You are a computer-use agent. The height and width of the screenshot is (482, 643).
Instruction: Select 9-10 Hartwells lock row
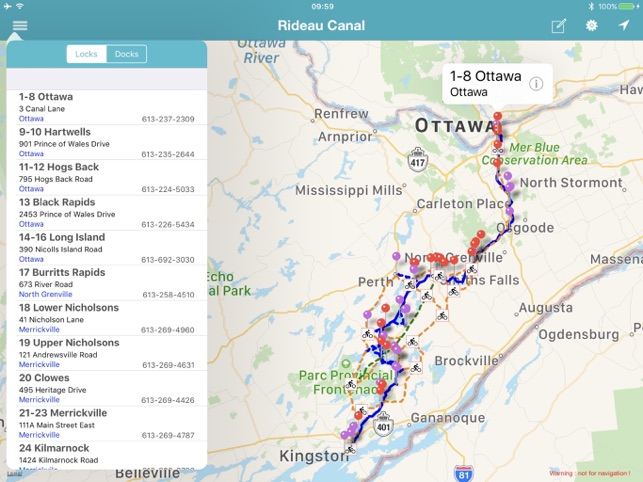107,142
